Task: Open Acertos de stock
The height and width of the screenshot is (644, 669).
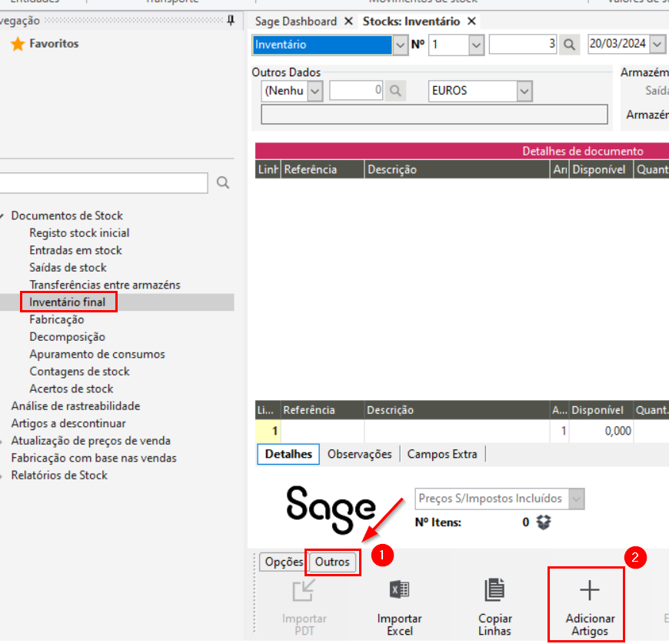Action: tap(72, 389)
